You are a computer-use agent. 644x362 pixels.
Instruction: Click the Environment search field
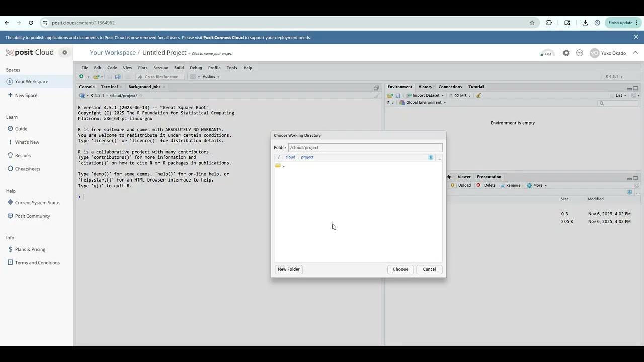coord(618,103)
